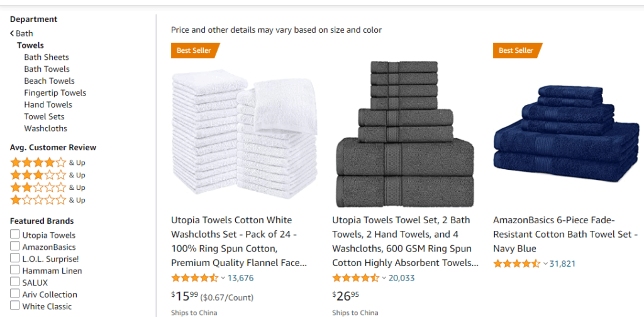644x317 pixels.
Task: Expand rating breakdown for gray towel set
Action: point(384,278)
